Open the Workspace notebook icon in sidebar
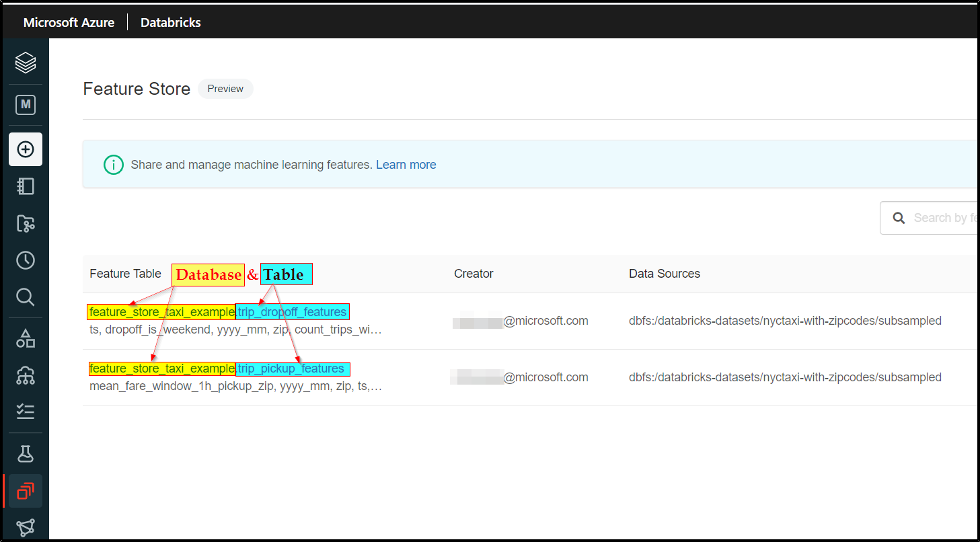The width and height of the screenshot is (980, 542). [x=26, y=186]
